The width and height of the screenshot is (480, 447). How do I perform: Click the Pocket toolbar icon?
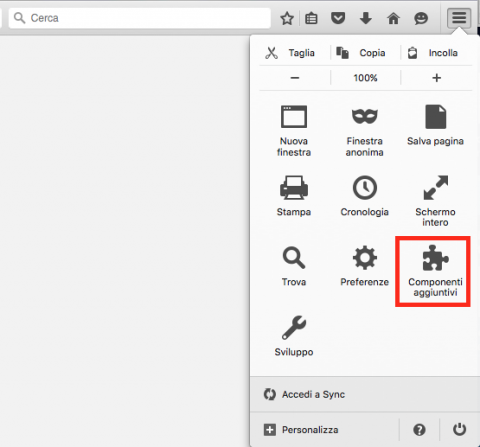[x=338, y=18]
